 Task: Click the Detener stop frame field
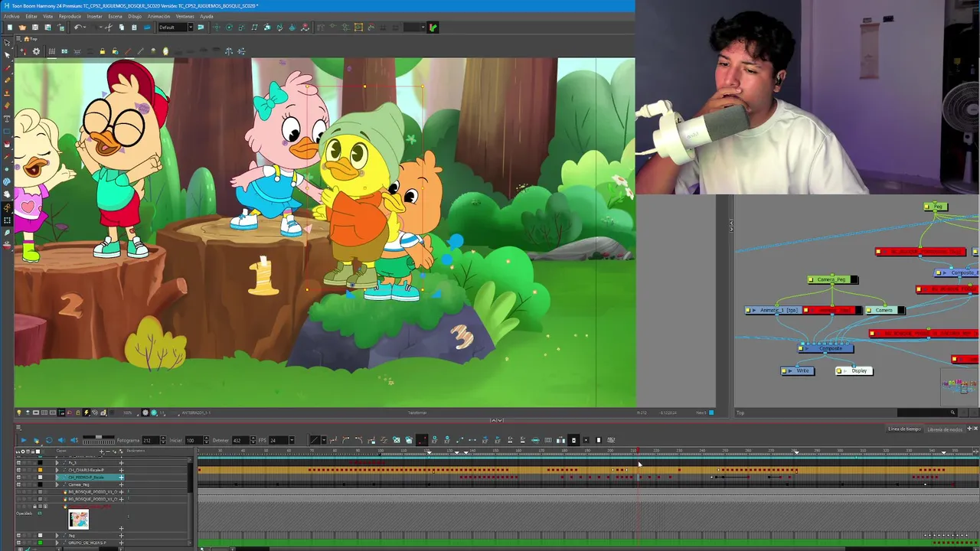tap(240, 440)
